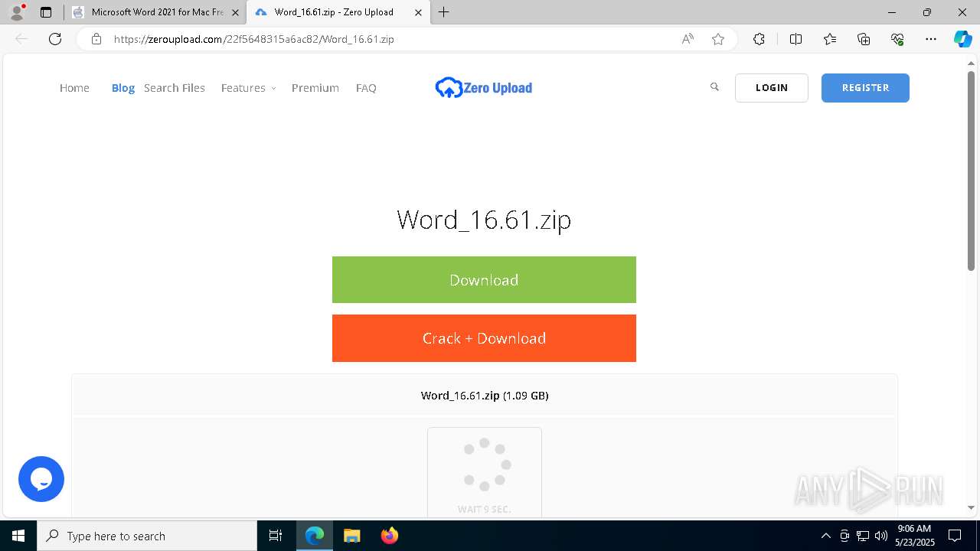
Task: Open the Blog nav link
Action: tap(123, 88)
